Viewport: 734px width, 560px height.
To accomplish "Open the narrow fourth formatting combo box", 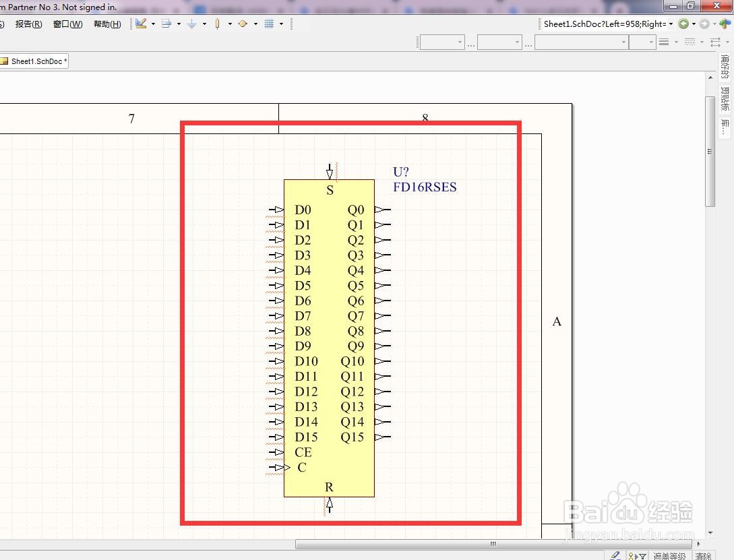I will click(642, 42).
